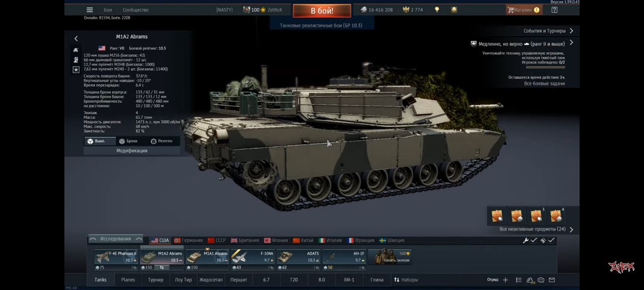
Task: Open Все боевые задачи link
Action: tap(544, 84)
